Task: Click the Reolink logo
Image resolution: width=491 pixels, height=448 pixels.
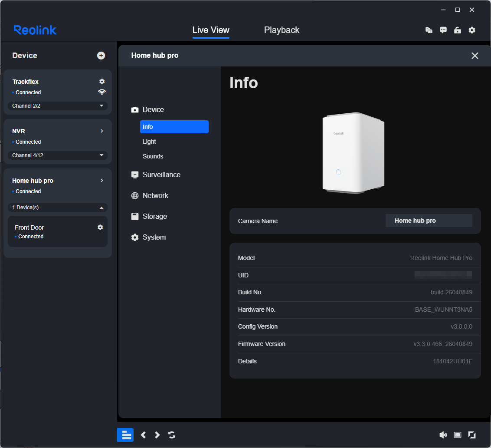Action: point(35,30)
